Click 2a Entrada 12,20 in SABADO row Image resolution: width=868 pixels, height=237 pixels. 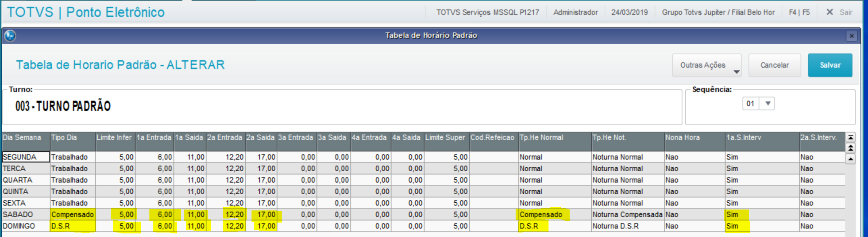225,214
